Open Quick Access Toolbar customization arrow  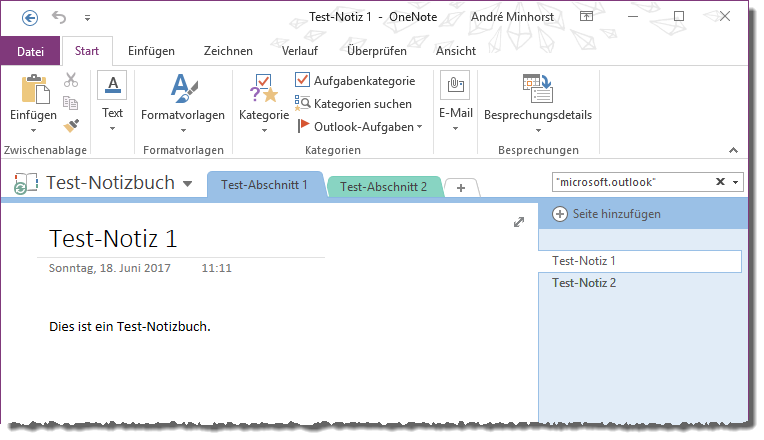click(87, 19)
